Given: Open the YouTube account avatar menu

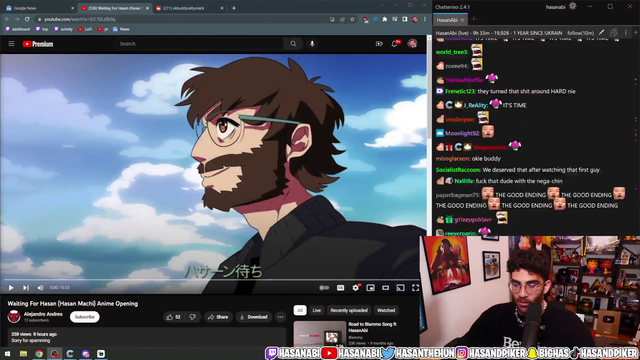Looking at the screenshot, I should 412,44.
